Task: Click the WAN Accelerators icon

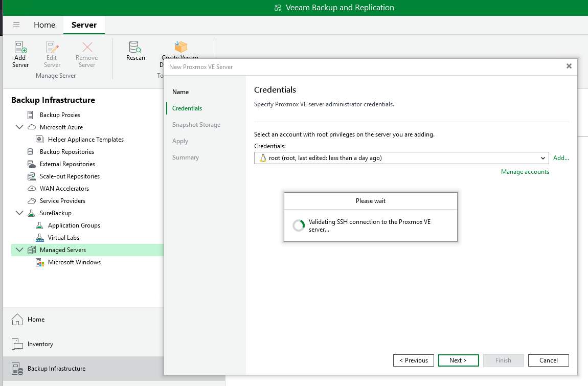Action: [x=32, y=188]
